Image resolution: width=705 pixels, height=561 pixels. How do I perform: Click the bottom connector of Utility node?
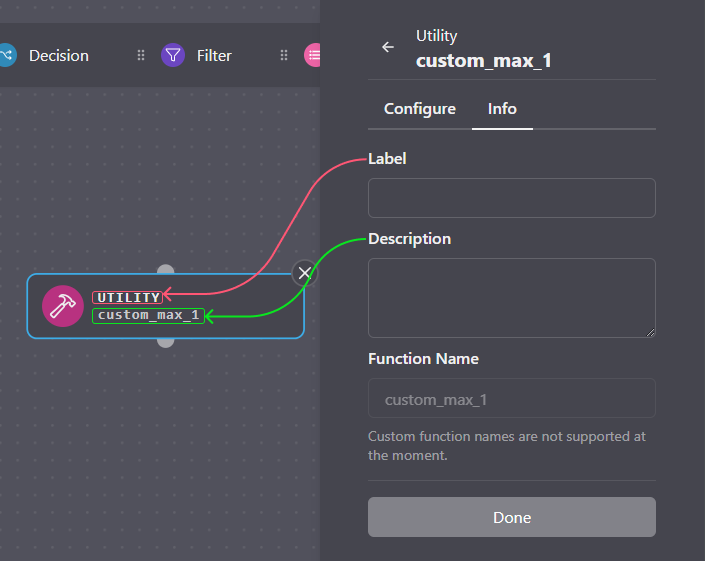pyautogui.click(x=166, y=342)
